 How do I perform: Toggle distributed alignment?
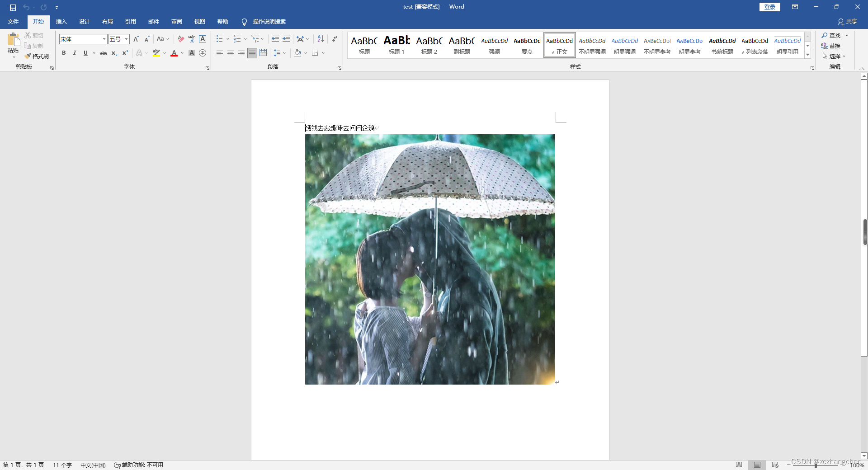point(263,53)
